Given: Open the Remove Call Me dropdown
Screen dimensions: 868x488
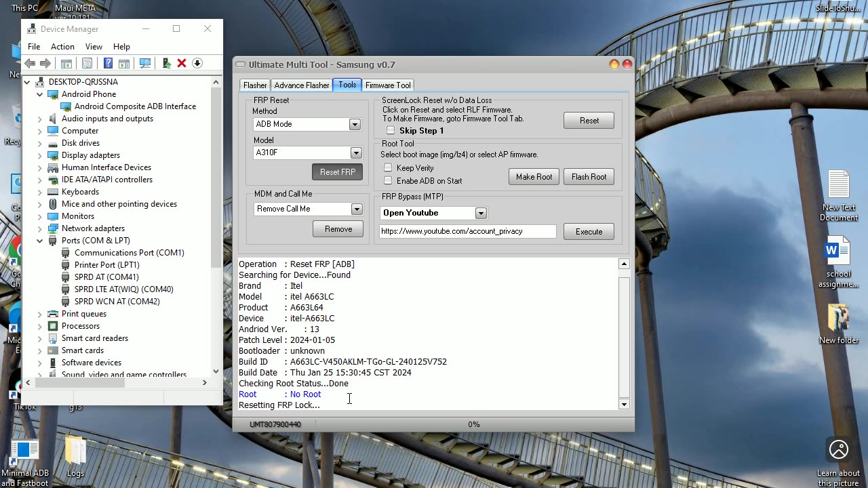Looking at the screenshot, I should point(357,209).
